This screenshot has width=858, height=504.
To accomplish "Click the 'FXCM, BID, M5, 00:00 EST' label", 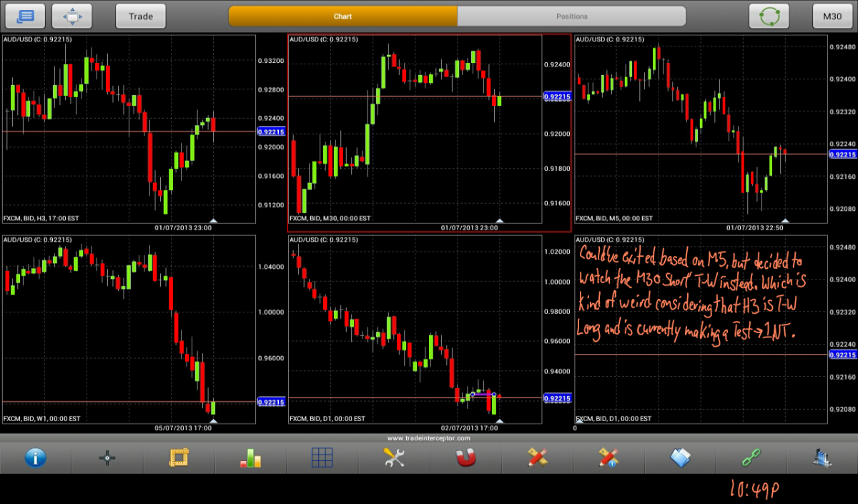I will tap(613, 218).
